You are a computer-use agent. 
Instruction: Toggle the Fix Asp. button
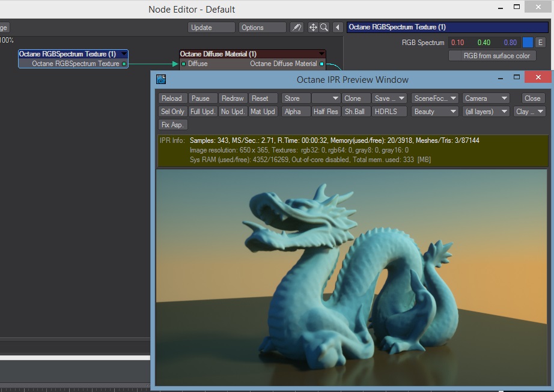[173, 124]
